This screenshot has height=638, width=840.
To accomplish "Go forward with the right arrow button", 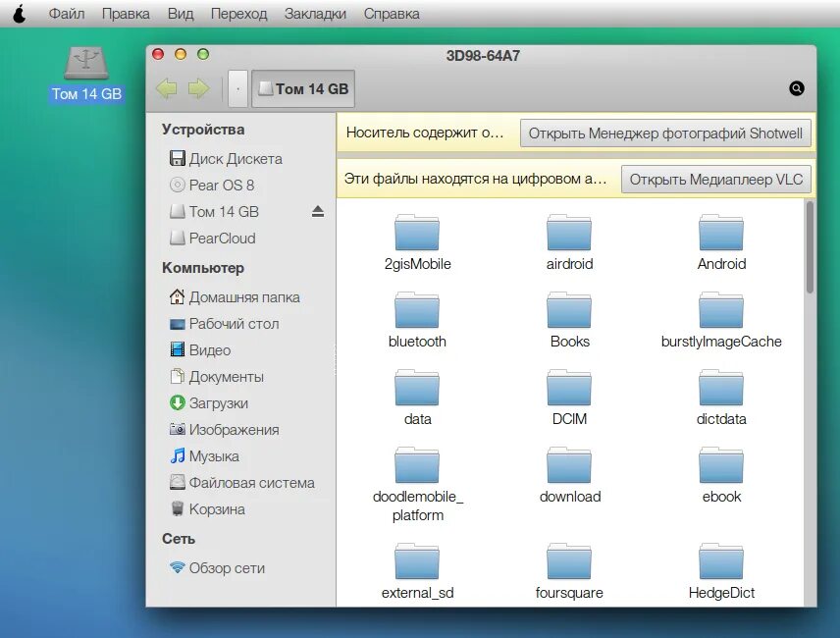I will click(199, 88).
